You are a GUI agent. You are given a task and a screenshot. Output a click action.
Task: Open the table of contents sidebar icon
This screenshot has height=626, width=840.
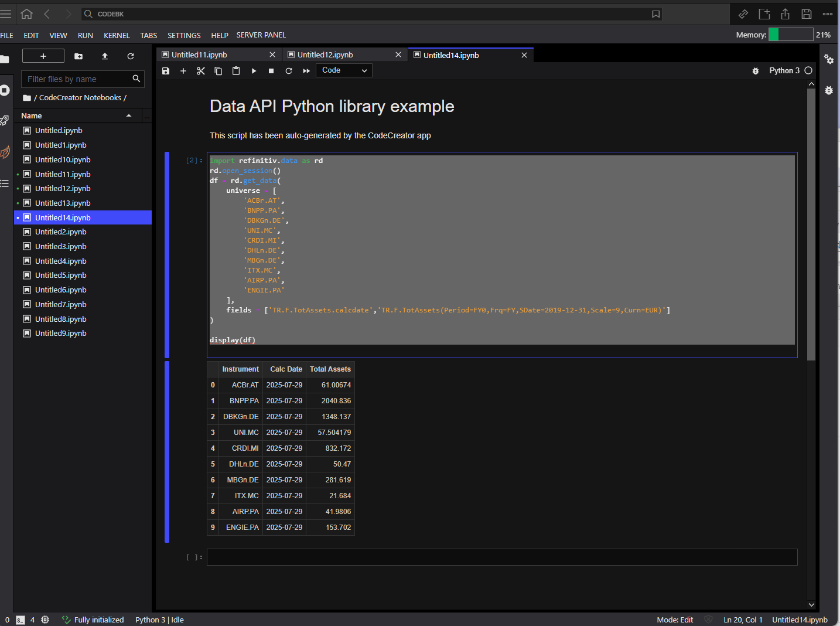tap(5, 183)
